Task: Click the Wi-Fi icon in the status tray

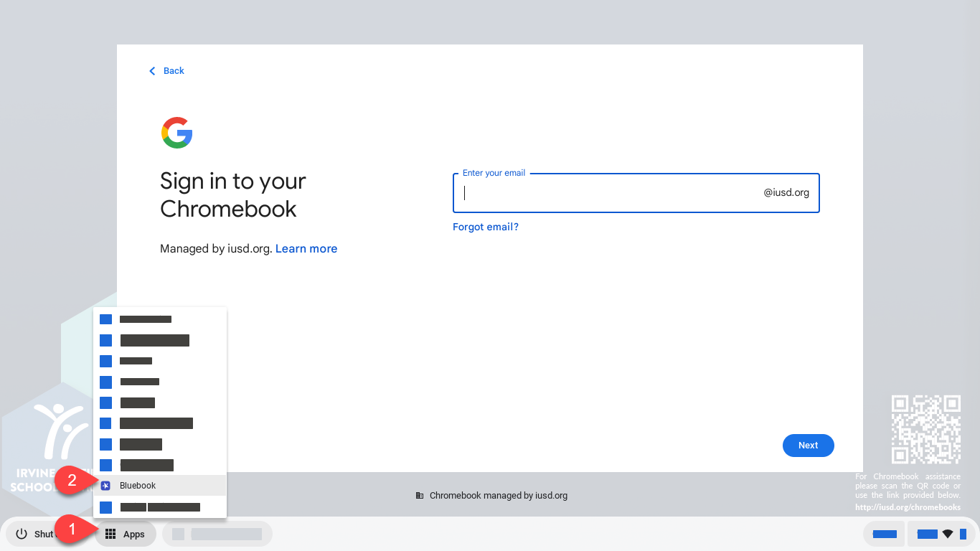Action: coord(948,534)
